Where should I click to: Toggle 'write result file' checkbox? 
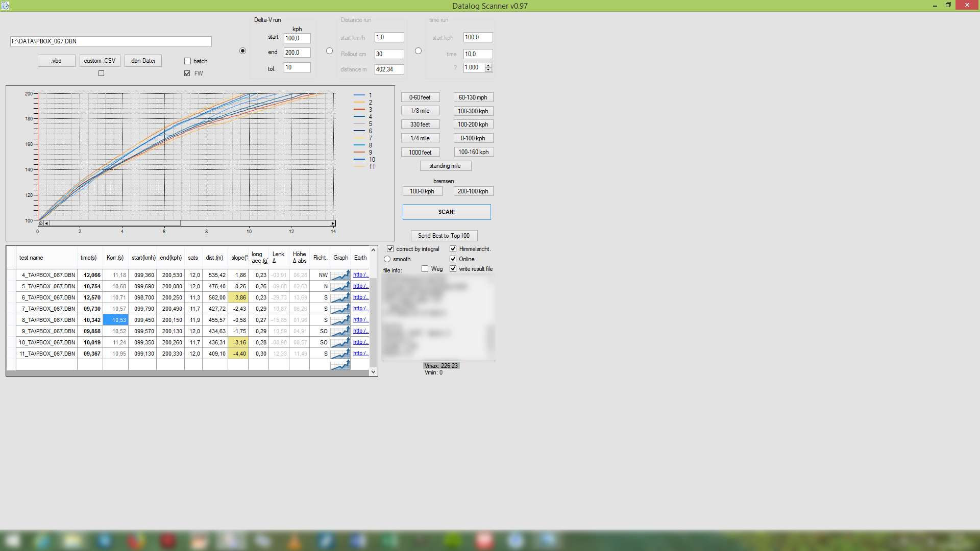point(453,269)
